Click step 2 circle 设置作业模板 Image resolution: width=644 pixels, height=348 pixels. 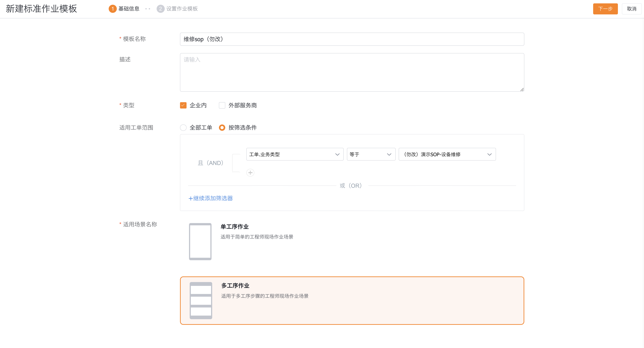click(160, 9)
